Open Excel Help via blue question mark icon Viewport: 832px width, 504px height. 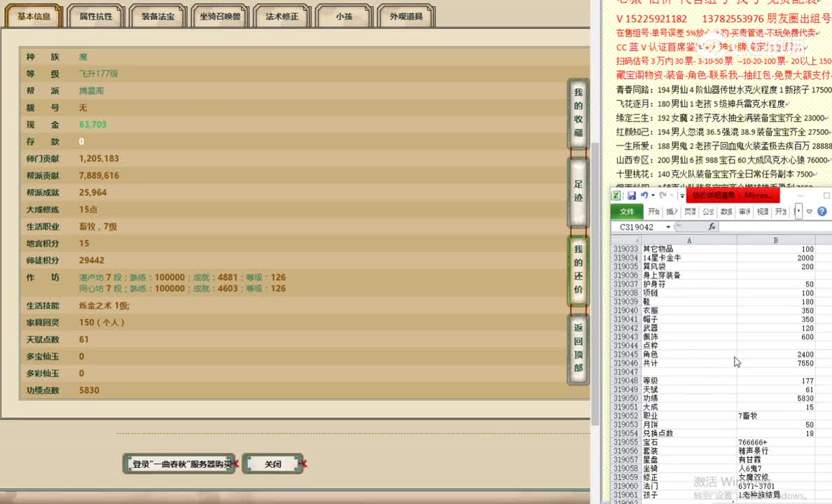coord(821,211)
